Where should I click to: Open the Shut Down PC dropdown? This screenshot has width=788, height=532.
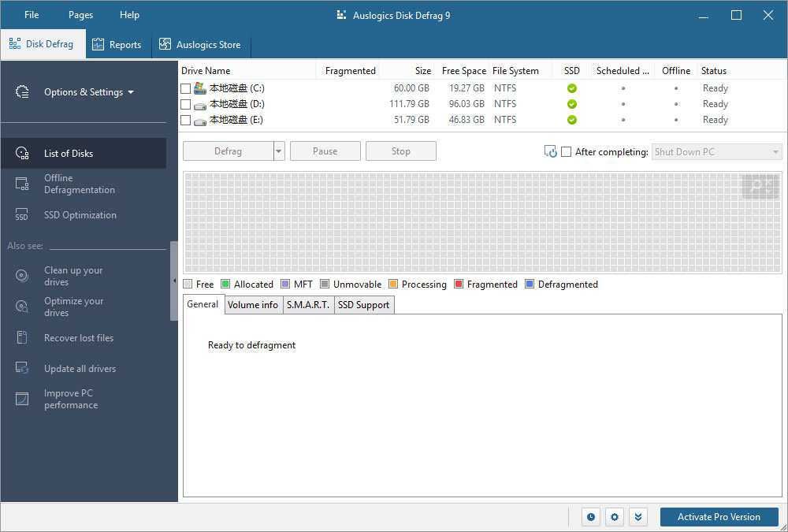(716, 152)
